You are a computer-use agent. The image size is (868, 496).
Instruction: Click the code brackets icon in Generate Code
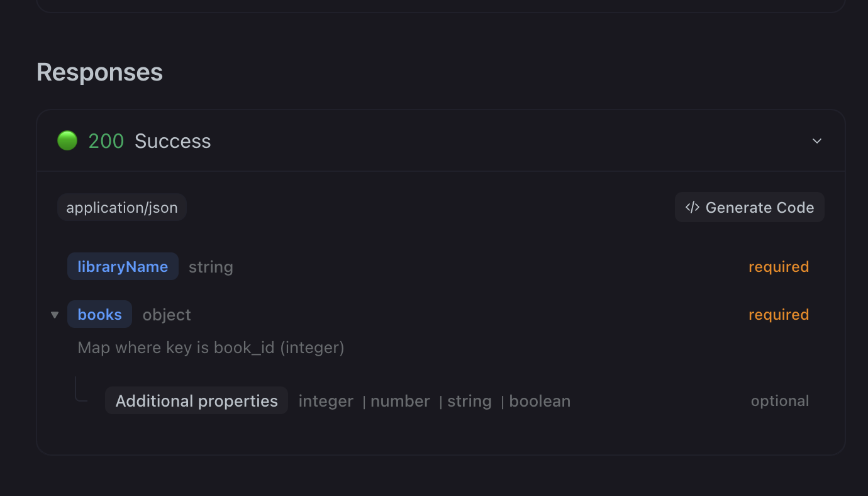tap(693, 207)
